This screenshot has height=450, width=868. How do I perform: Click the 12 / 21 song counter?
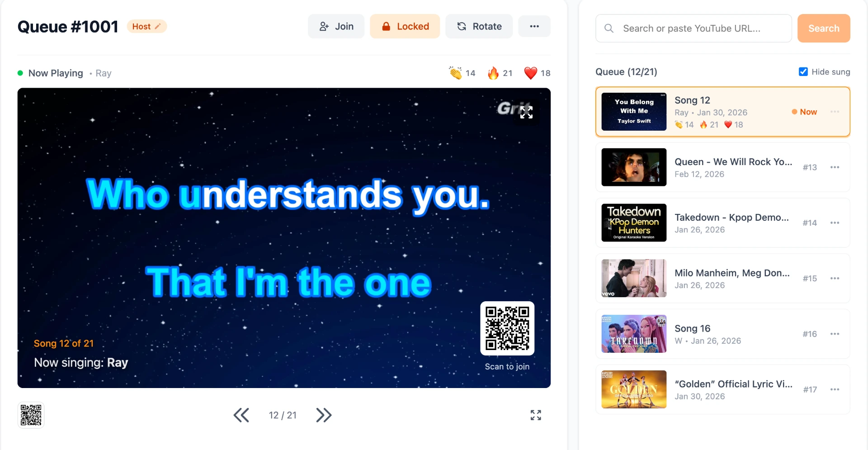point(283,415)
